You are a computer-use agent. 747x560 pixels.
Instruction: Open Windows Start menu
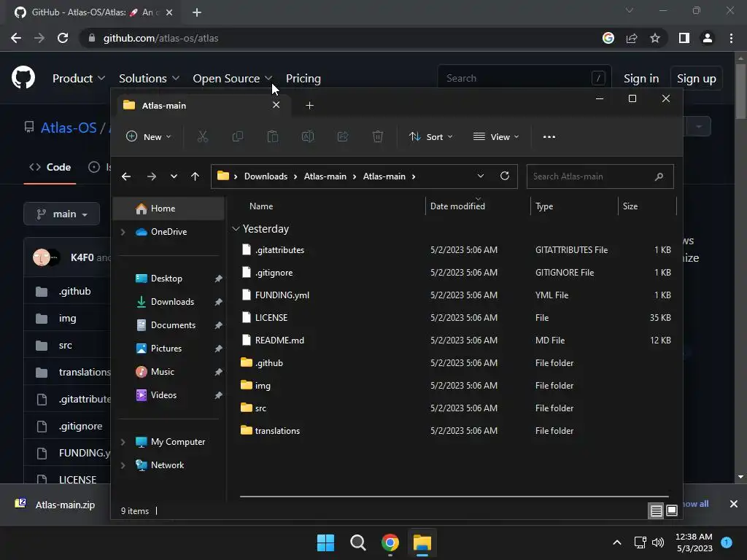[x=326, y=542]
